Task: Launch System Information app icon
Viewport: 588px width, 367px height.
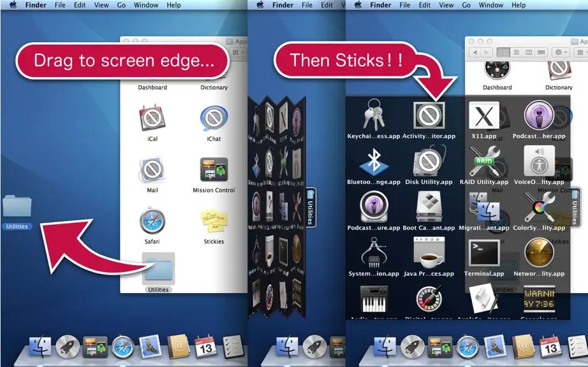Action: 374,253
